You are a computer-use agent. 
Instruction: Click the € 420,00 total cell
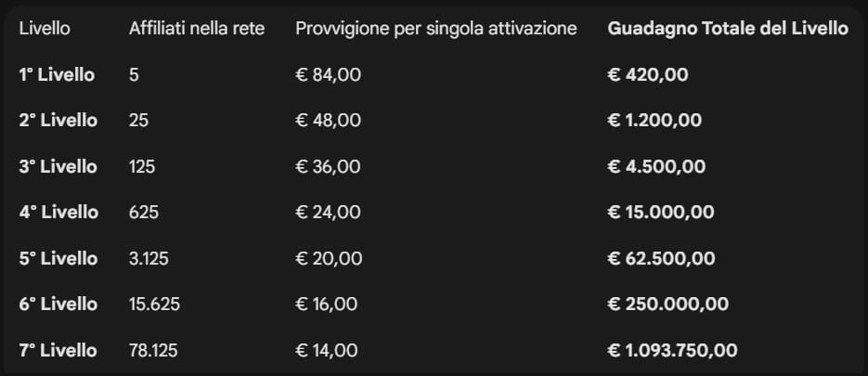648,75
